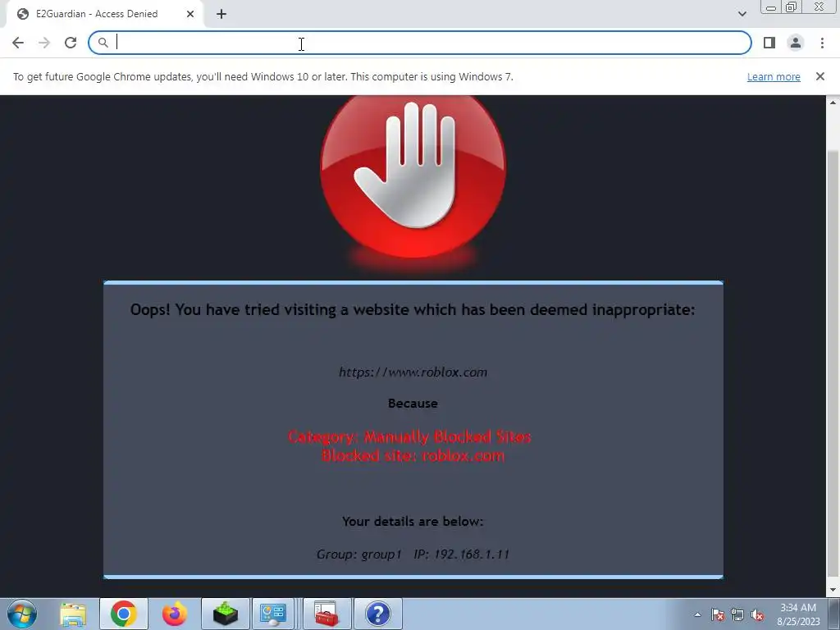Click the 'Category: Manually Blocked Sites' text
Viewport: 840px width, 630px height.
click(409, 436)
